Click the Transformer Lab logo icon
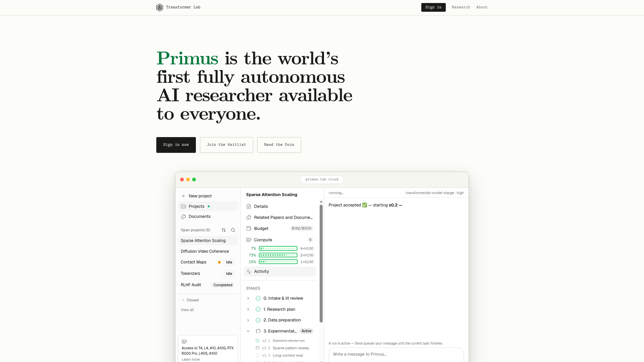This screenshot has width=644, height=362. (160, 7)
